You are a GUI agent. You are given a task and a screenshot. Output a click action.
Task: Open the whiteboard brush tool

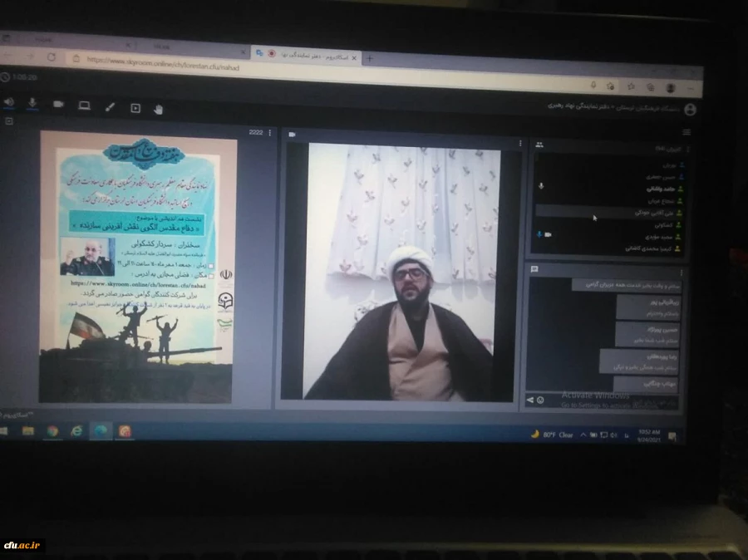point(110,106)
